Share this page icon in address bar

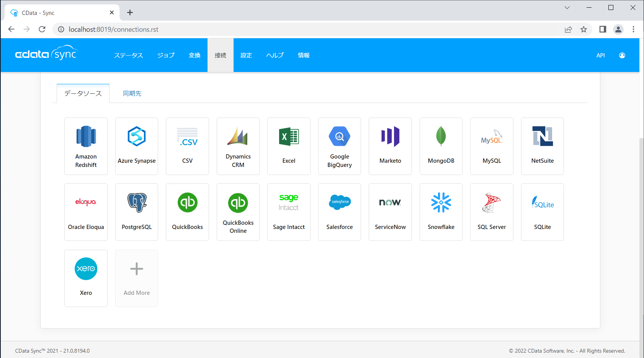pyautogui.click(x=568, y=29)
